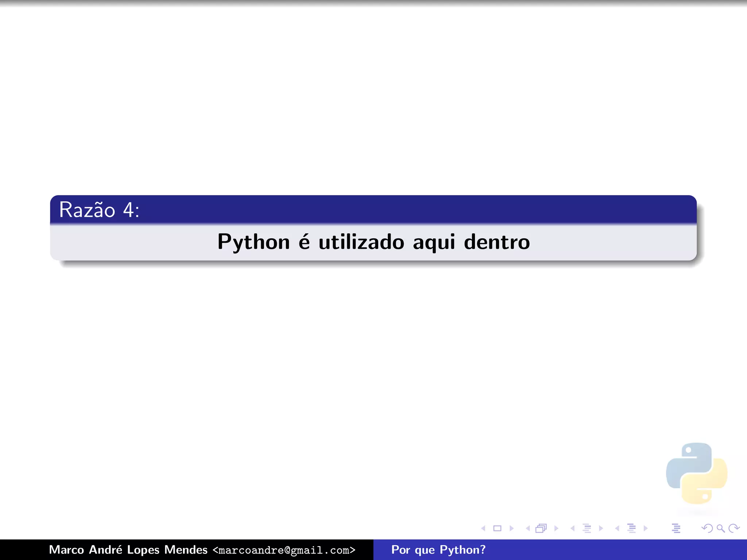The height and width of the screenshot is (560, 747).
Task: Click the frame (stacked rectangles) navigation icon
Action: [x=541, y=528]
